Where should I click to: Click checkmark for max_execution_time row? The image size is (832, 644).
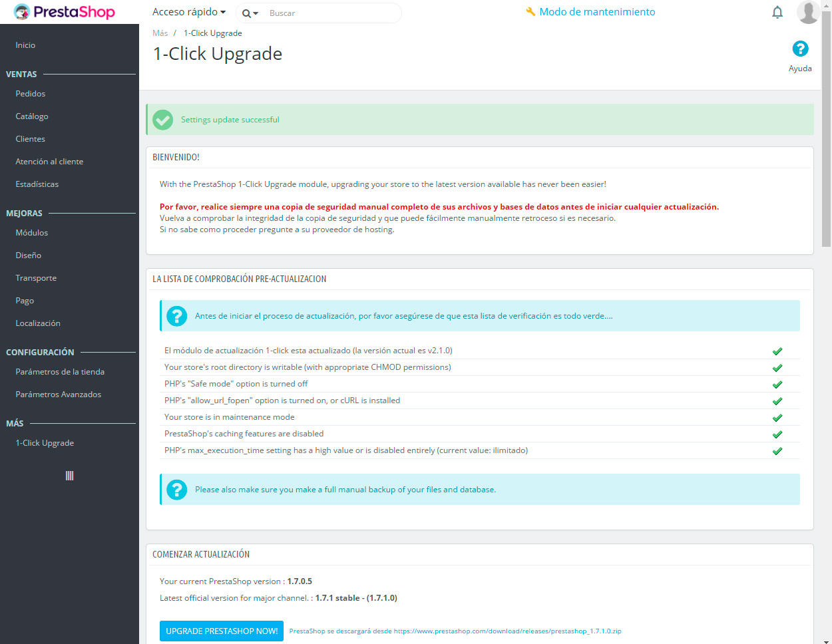777,451
